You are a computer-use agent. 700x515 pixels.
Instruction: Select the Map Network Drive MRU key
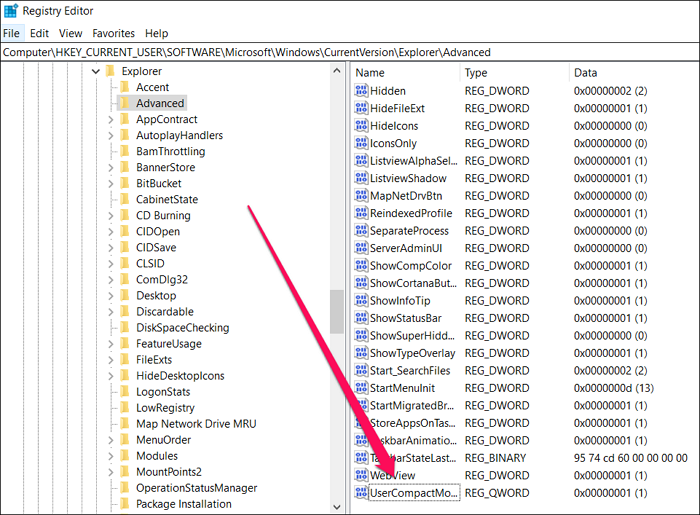pyautogui.click(x=196, y=424)
